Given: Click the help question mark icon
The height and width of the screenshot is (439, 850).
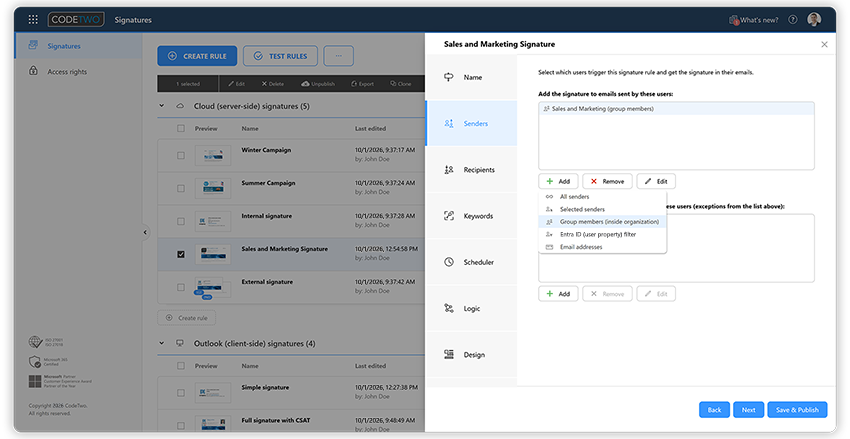Looking at the screenshot, I should click(793, 20).
